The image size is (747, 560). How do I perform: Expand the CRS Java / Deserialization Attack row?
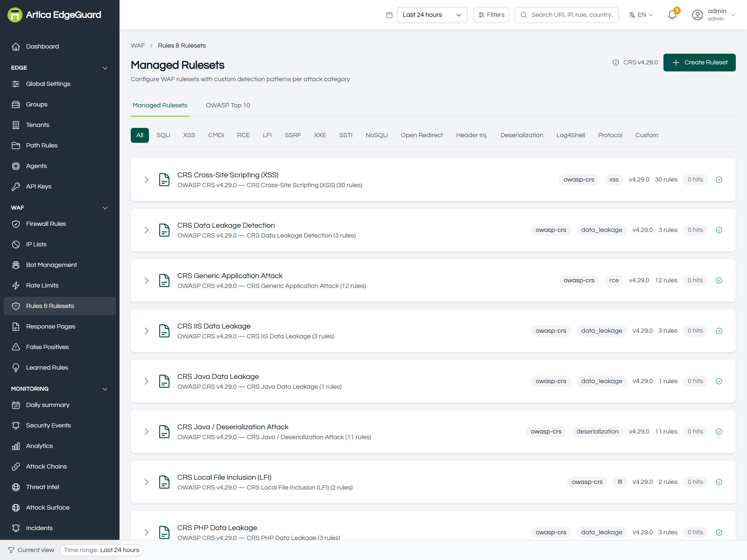pyautogui.click(x=147, y=432)
